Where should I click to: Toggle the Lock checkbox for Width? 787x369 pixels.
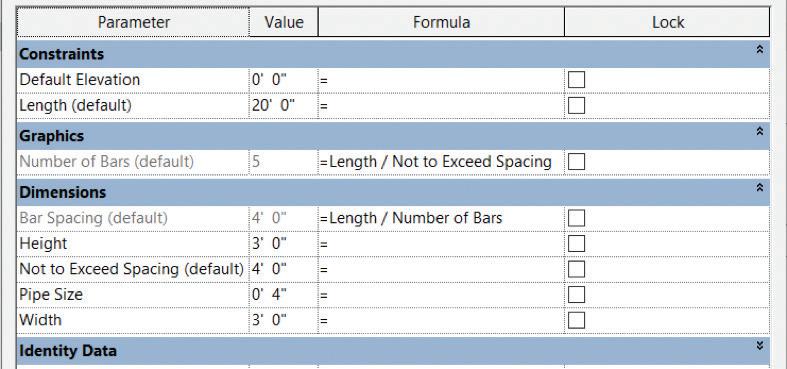[576, 320]
